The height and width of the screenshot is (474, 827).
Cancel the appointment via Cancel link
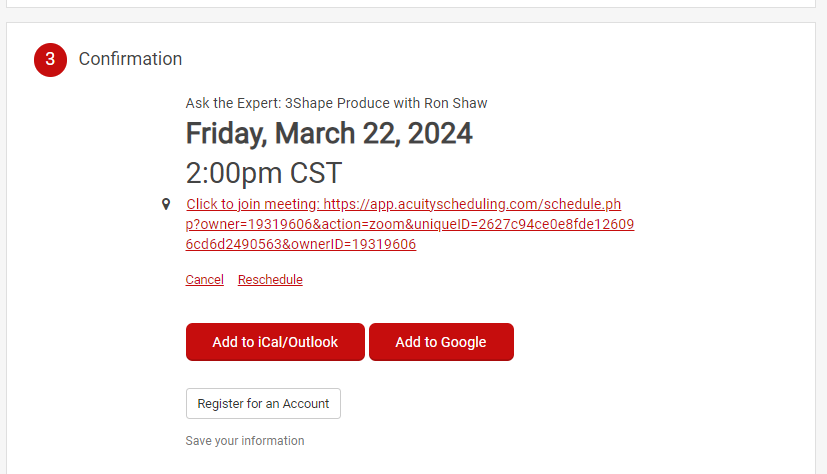(204, 280)
